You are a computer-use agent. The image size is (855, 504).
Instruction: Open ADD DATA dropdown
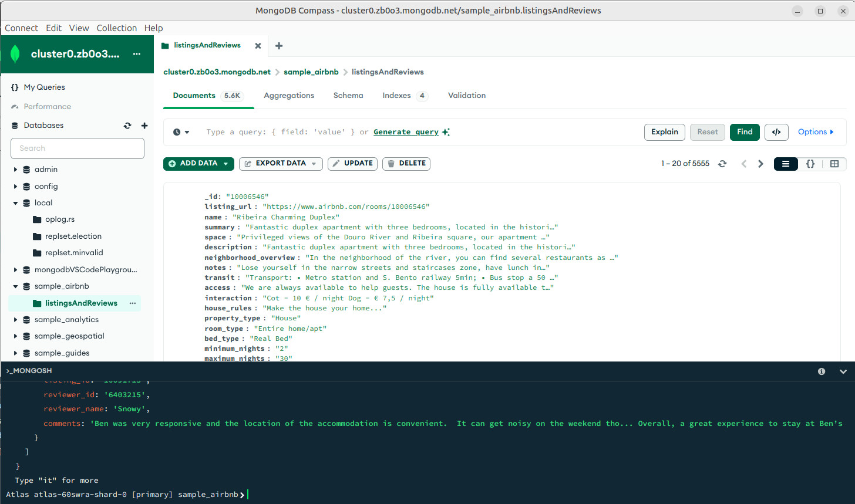pyautogui.click(x=198, y=164)
